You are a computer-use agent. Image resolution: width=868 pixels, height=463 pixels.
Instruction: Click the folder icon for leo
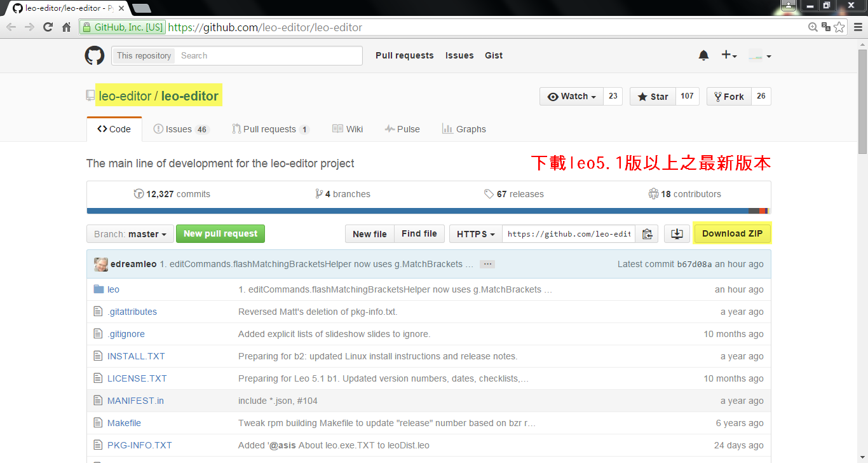tap(98, 289)
